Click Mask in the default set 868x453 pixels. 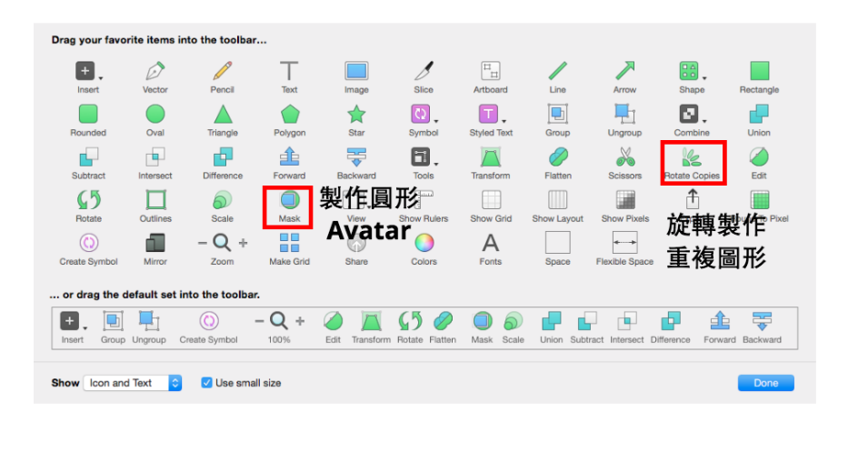tap(482, 327)
